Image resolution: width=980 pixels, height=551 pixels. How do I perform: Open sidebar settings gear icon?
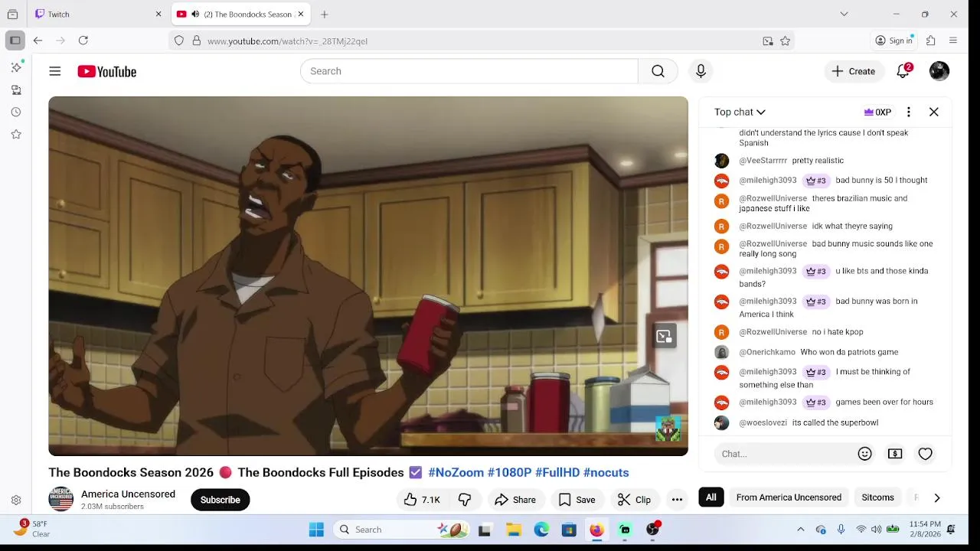[16, 500]
